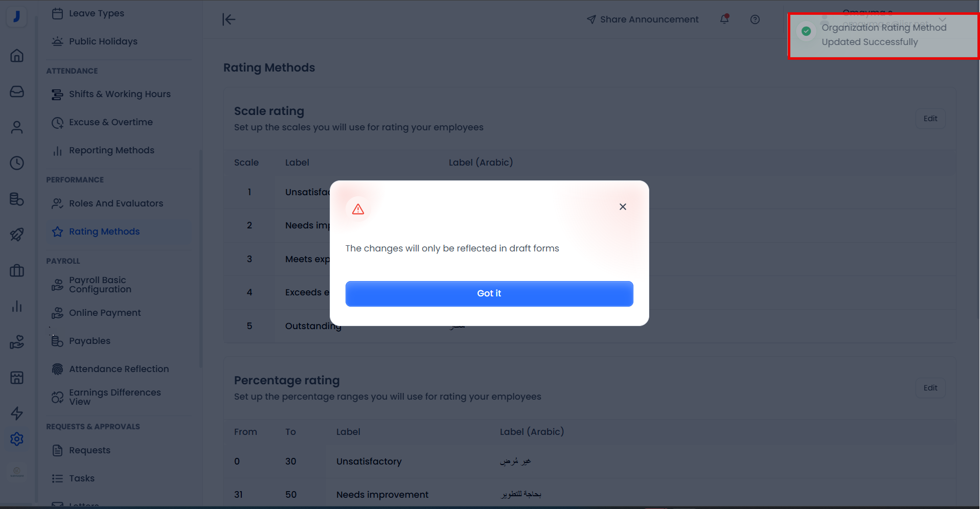Click Share Announcement link
980x509 pixels.
(643, 19)
